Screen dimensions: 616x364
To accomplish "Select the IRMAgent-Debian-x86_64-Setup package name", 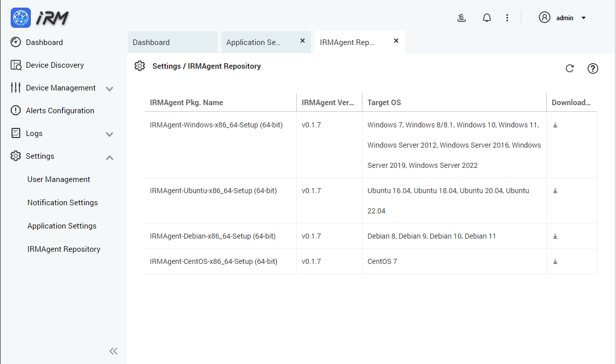I will (x=213, y=236).
